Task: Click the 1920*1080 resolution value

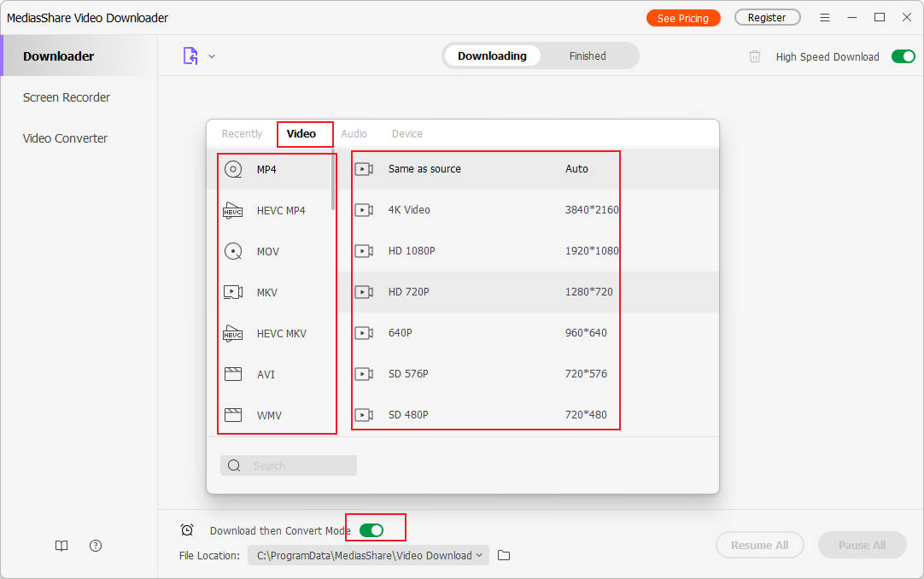Action: click(592, 251)
